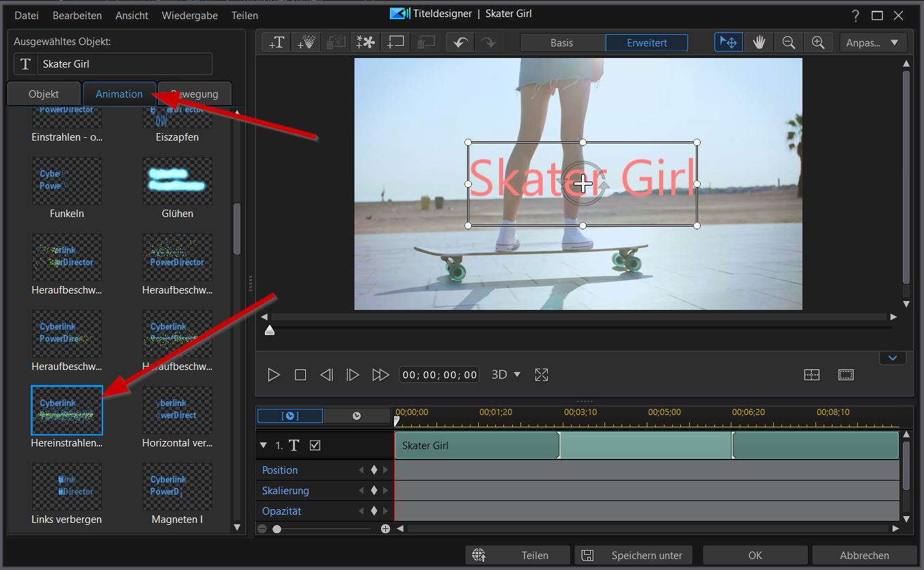
Task: Collapse the title track expander arrow
Action: point(264,445)
